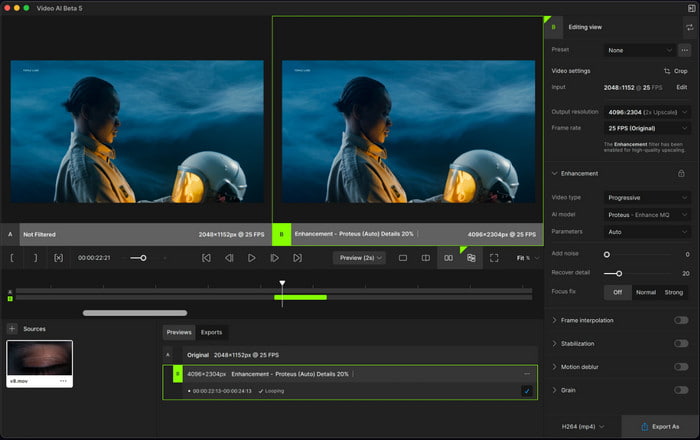Expand the Motion deblur section
Image resolution: width=700 pixels, height=440 pixels.
tap(554, 366)
